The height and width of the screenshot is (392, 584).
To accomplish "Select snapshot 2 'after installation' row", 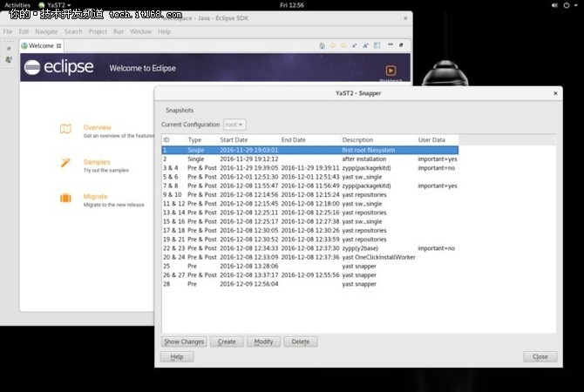I will [310, 159].
